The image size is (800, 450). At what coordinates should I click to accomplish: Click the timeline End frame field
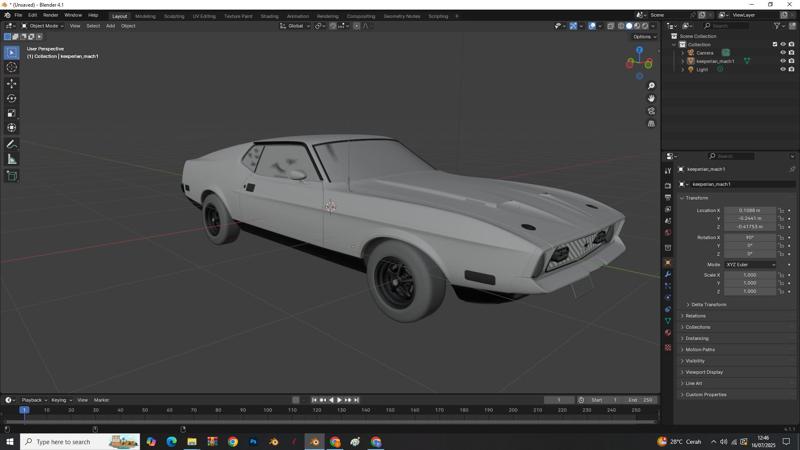(641, 400)
